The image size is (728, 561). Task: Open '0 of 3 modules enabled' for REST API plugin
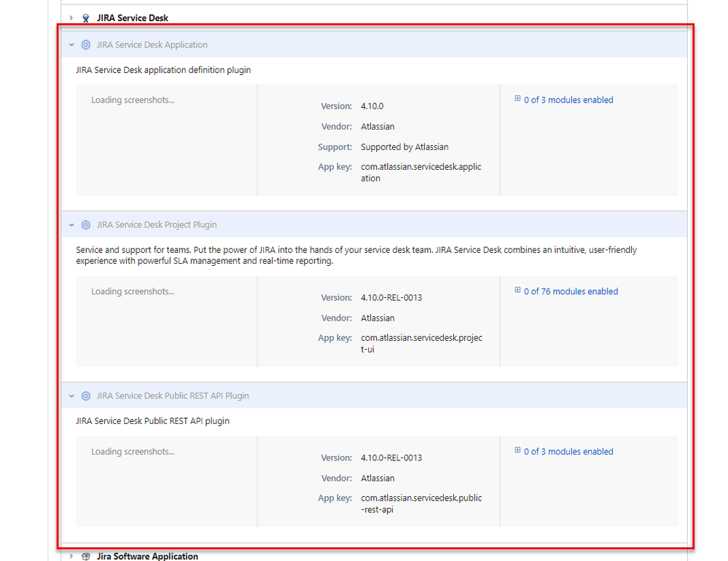[568, 452]
